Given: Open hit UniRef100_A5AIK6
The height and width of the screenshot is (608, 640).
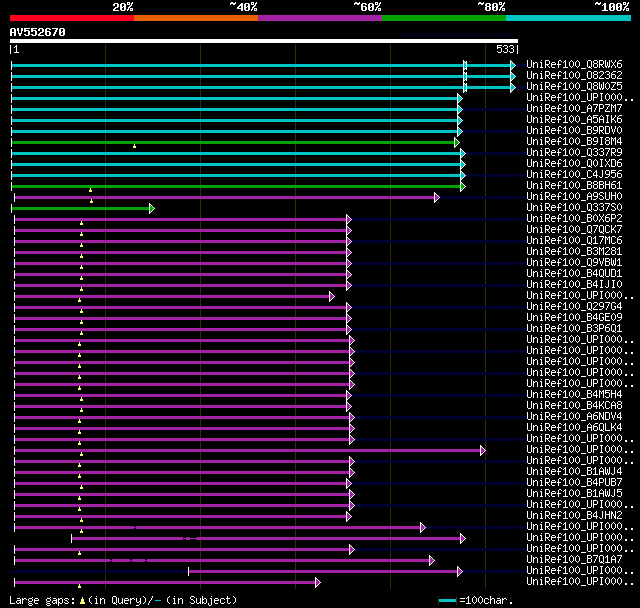Looking at the screenshot, I should tap(574, 120).
